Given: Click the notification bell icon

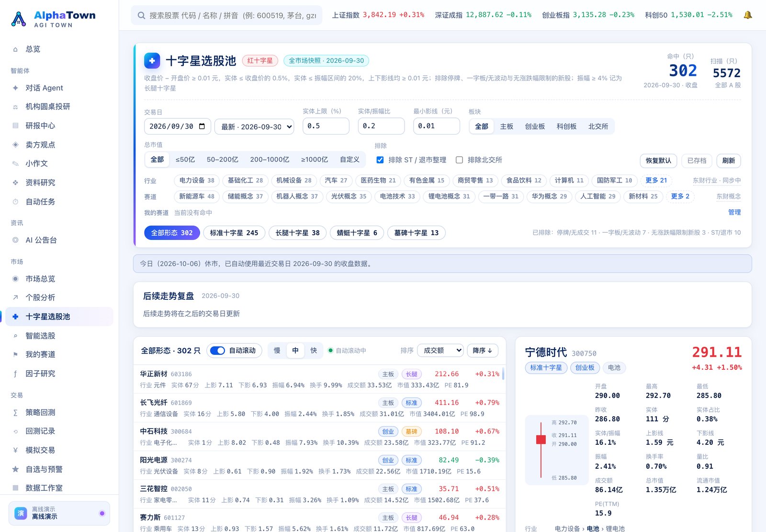Looking at the screenshot, I should [748, 15].
